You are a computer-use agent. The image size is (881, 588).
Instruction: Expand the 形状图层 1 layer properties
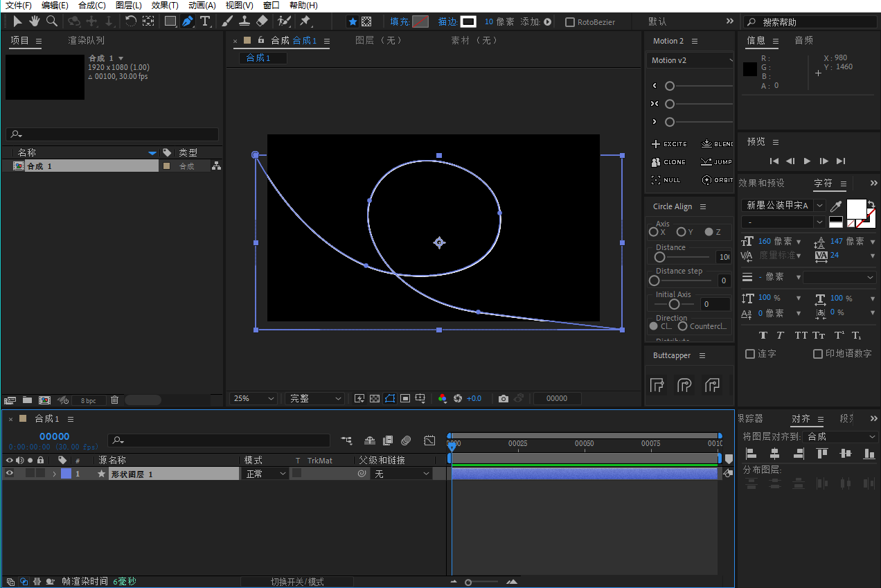pos(54,474)
